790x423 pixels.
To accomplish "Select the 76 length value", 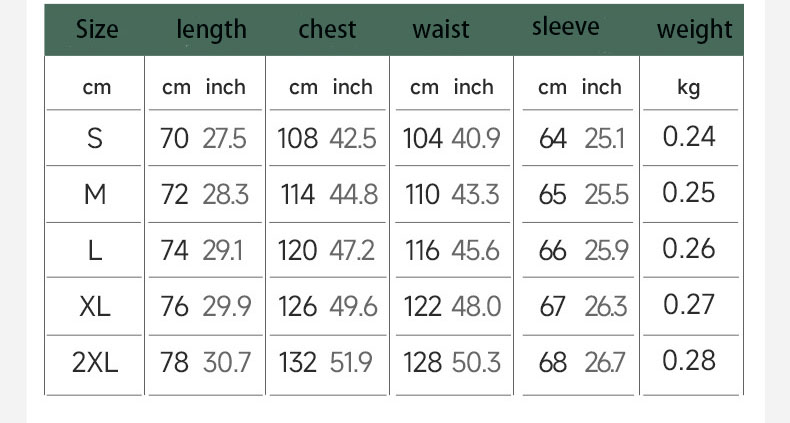I will pos(174,306).
